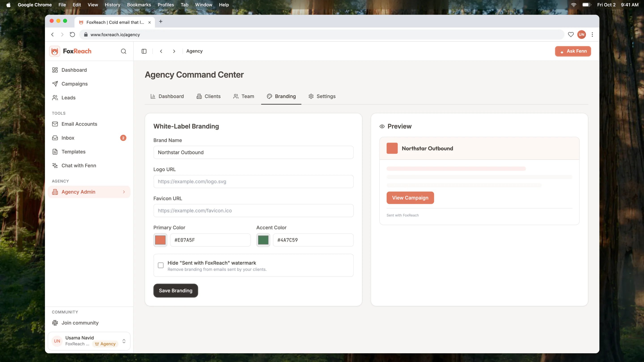This screenshot has height=362, width=644.
Task: Go back with the app breadcrumb arrow
Action: point(161,51)
